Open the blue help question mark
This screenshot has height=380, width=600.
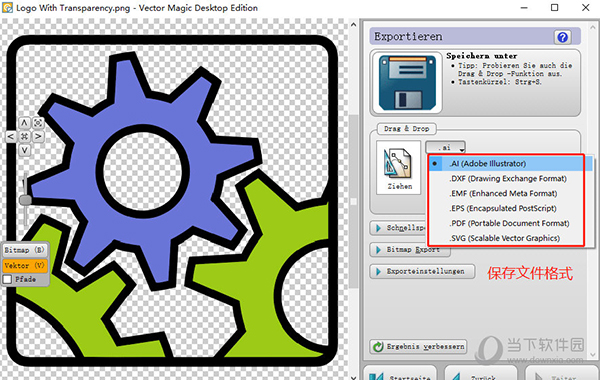pos(562,37)
